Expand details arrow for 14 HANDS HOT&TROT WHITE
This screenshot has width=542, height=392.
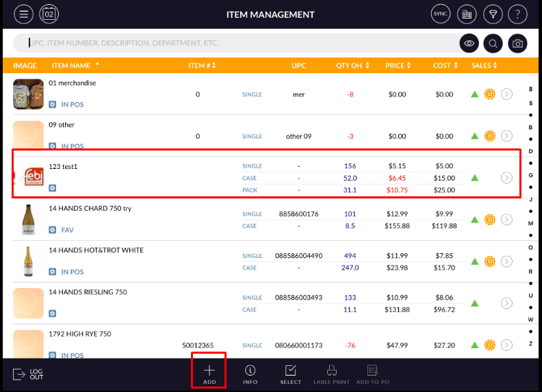point(506,261)
